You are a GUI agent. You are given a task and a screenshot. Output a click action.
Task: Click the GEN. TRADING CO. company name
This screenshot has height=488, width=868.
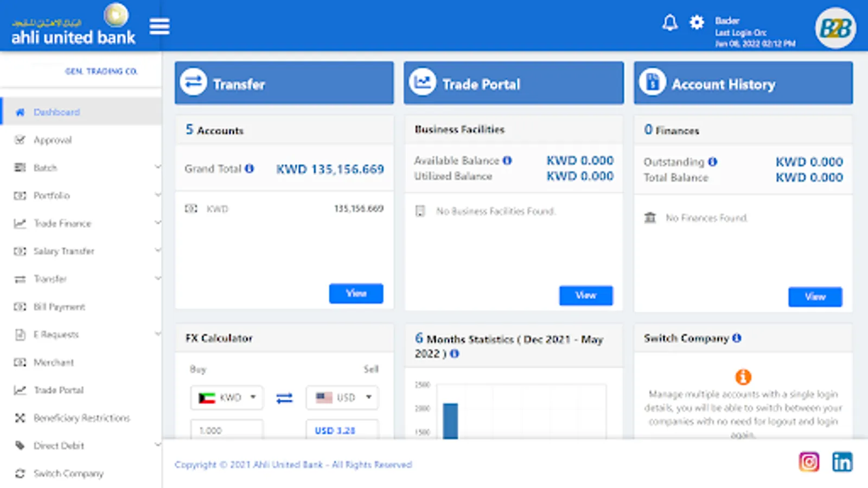101,71
